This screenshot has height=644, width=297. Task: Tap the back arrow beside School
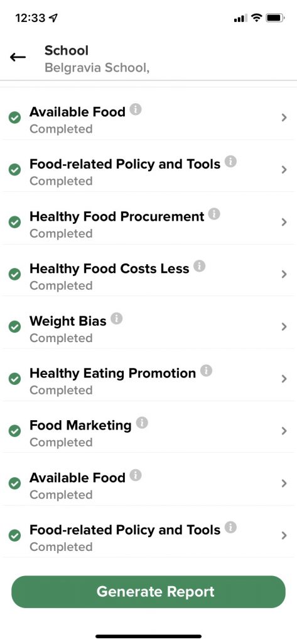point(18,57)
